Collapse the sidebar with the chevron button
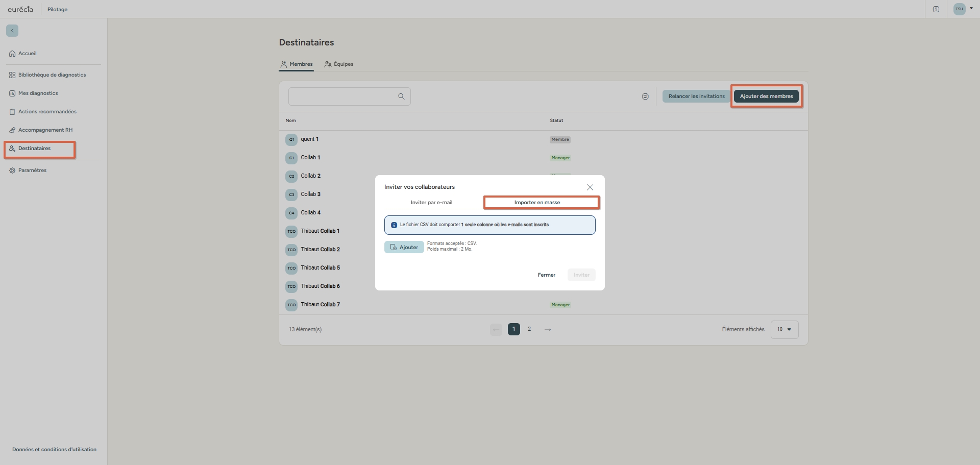Image resolution: width=980 pixels, height=465 pixels. (12, 31)
